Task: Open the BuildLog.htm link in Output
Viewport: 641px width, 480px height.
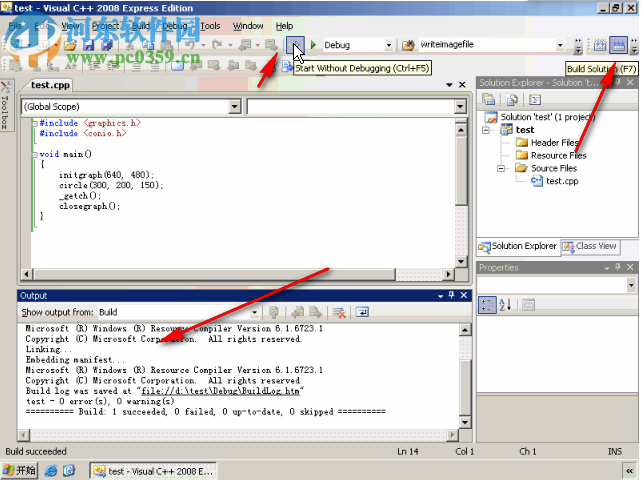Action: click(220, 391)
